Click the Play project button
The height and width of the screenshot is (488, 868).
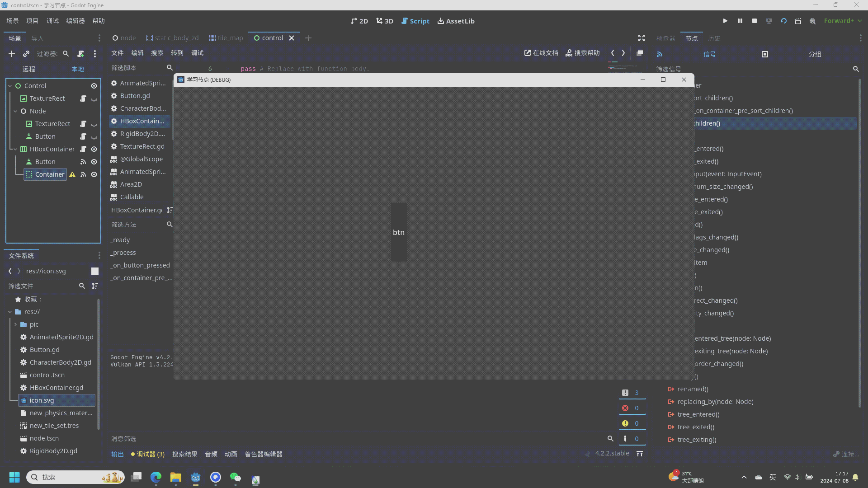coord(725,21)
